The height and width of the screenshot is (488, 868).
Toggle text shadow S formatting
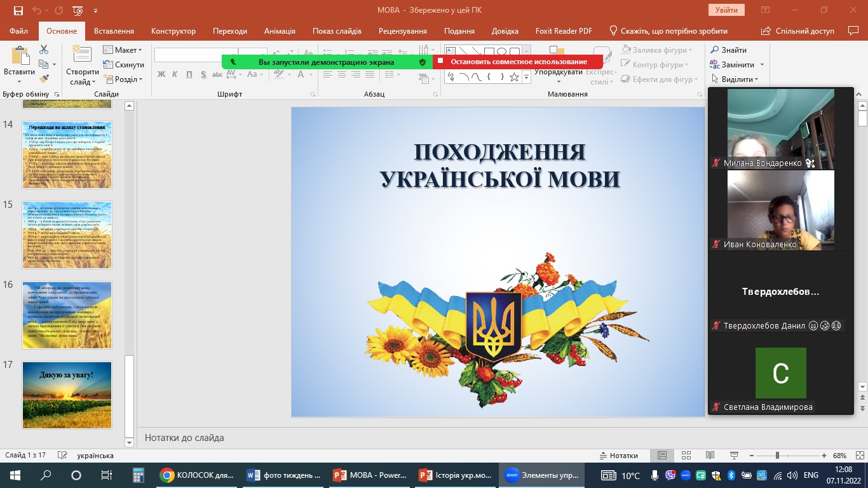tap(203, 74)
